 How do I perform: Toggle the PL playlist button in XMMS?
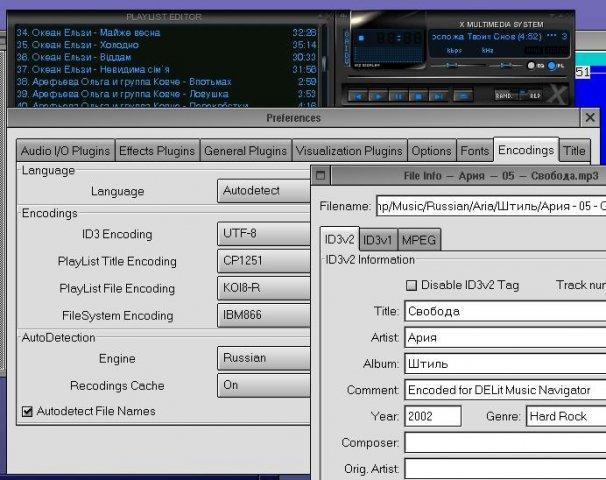click(556, 66)
